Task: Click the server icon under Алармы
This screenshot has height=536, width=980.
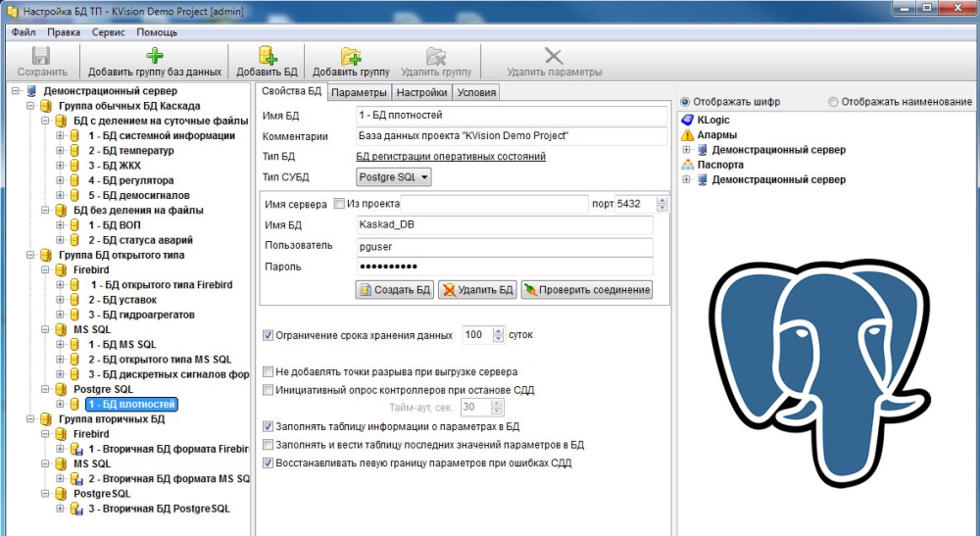Action: [703, 150]
